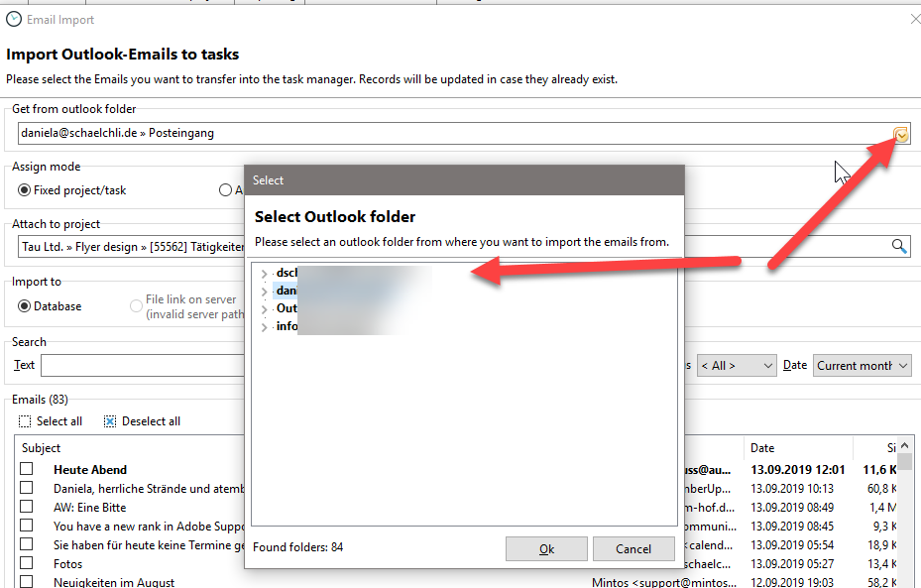
Task: Click the Deselect all icon
Action: pyautogui.click(x=110, y=421)
